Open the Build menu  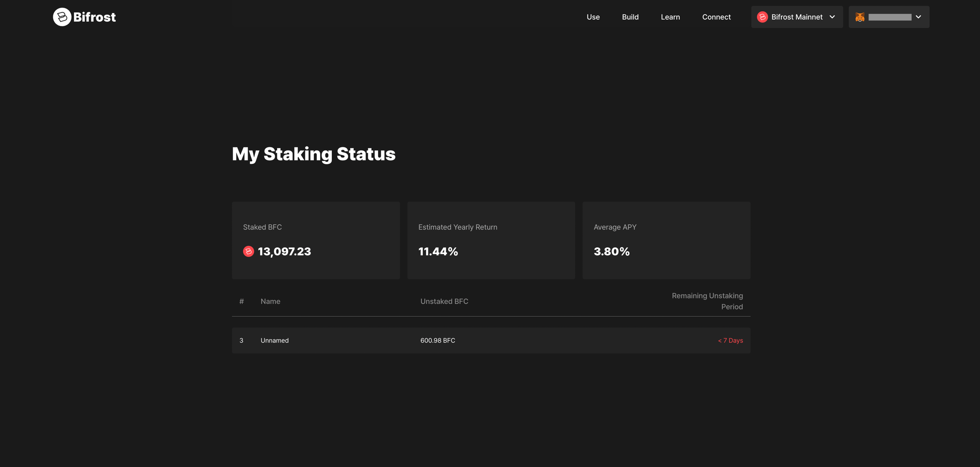pyautogui.click(x=630, y=17)
